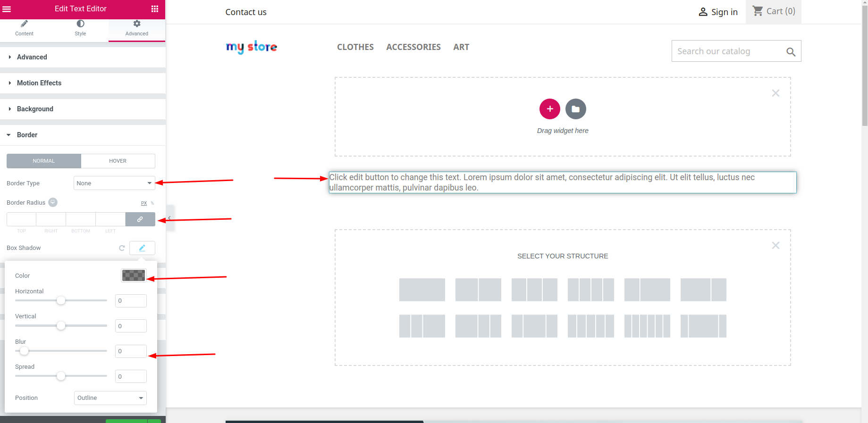Go to my store logo home
Viewport: 868px width, 423px height.
(252, 47)
